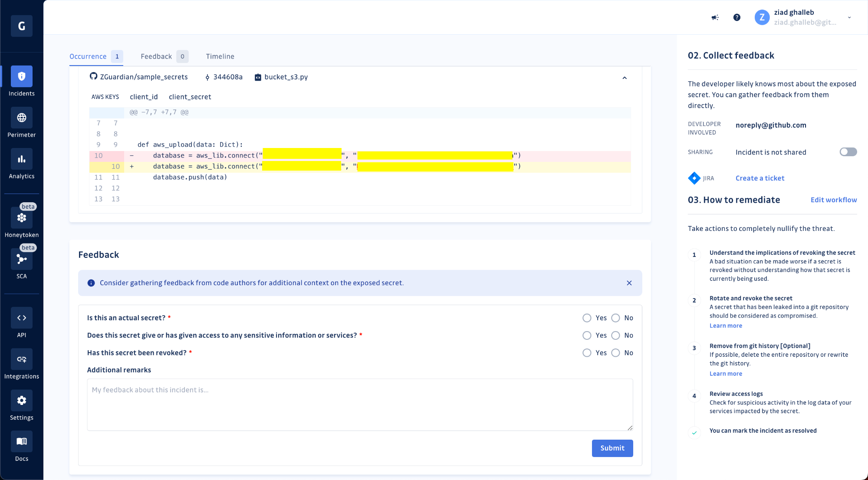This screenshot has width=868, height=480.
Task: Select Yes for 'Is this an actual secret?'
Action: (587, 318)
